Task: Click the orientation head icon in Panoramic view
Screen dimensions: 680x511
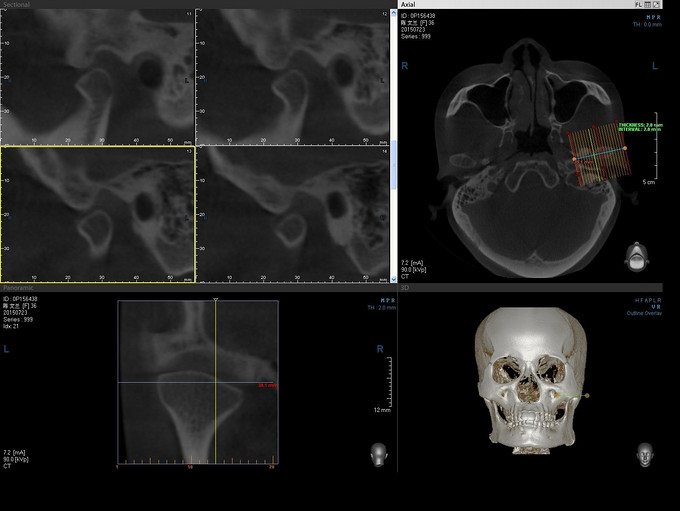Action: pyautogui.click(x=378, y=452)
